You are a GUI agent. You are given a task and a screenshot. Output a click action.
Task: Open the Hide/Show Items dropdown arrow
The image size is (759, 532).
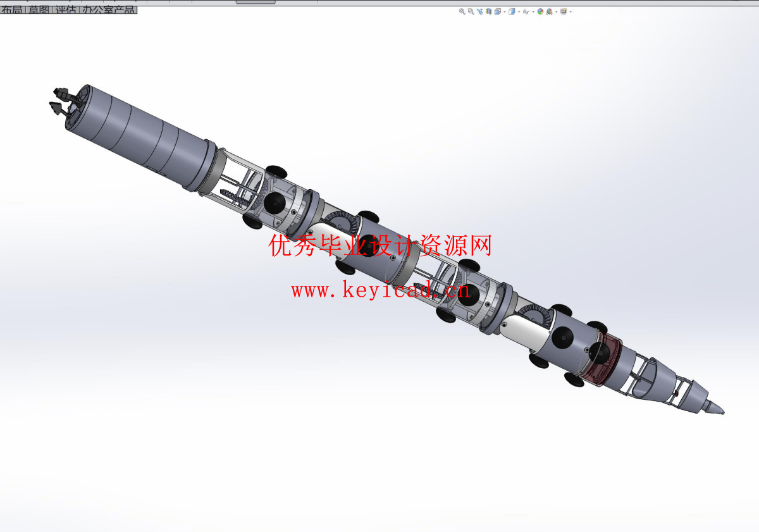point(533,12)
